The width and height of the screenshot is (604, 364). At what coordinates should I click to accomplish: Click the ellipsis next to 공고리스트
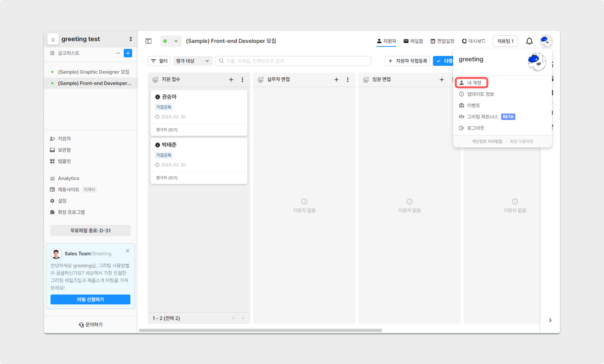coord(118,53)
